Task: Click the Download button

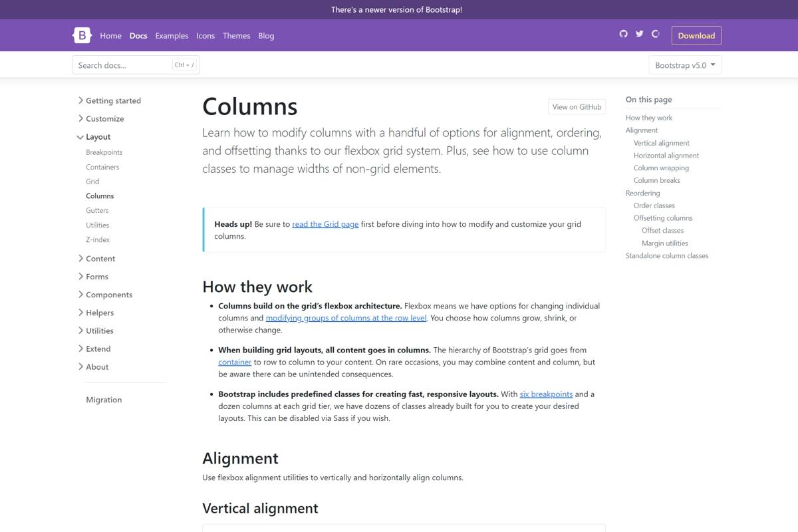Action: pos(696,35)
